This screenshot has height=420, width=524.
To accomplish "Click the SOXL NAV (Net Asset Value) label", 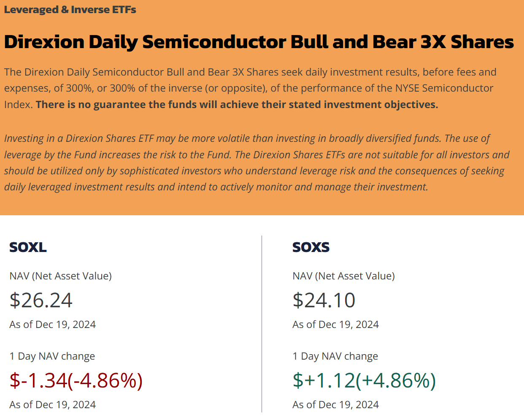I will pos(61,276).
